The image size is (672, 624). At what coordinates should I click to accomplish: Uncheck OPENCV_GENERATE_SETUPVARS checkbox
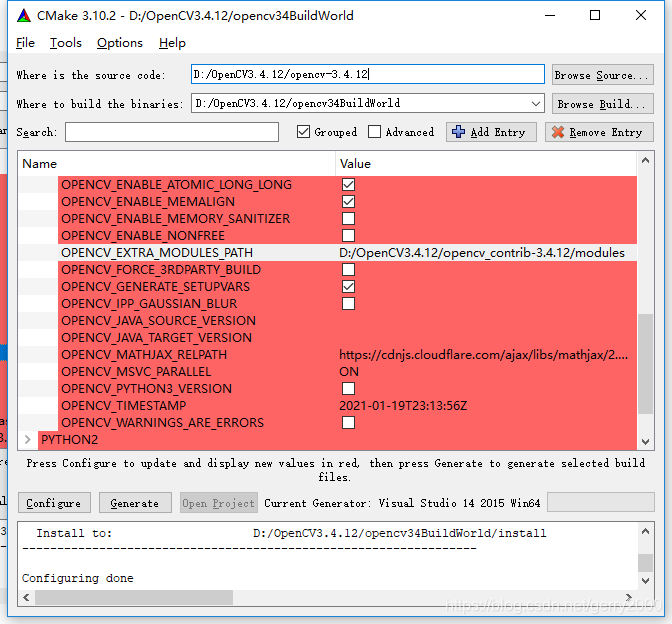[348, 286]
